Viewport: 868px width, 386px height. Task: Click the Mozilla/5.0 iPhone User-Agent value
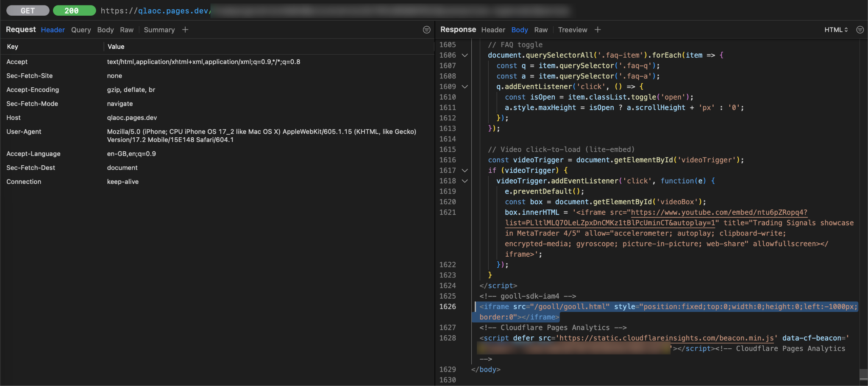coord(262,136)
